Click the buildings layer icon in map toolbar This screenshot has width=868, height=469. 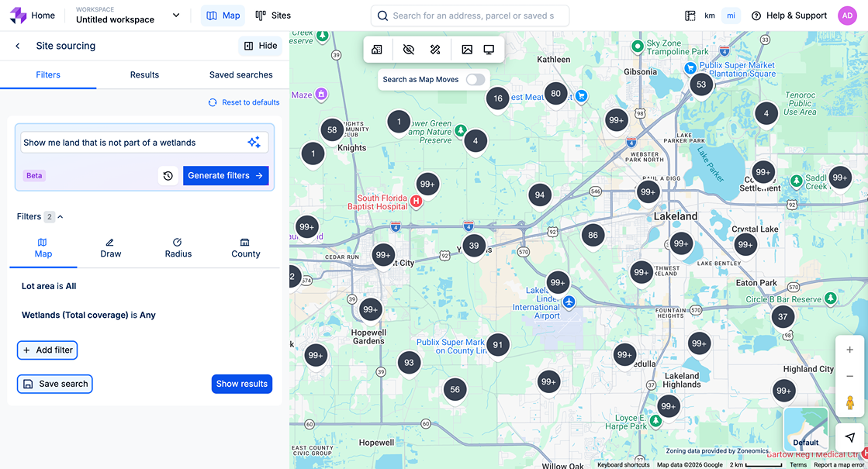[377, 50]
